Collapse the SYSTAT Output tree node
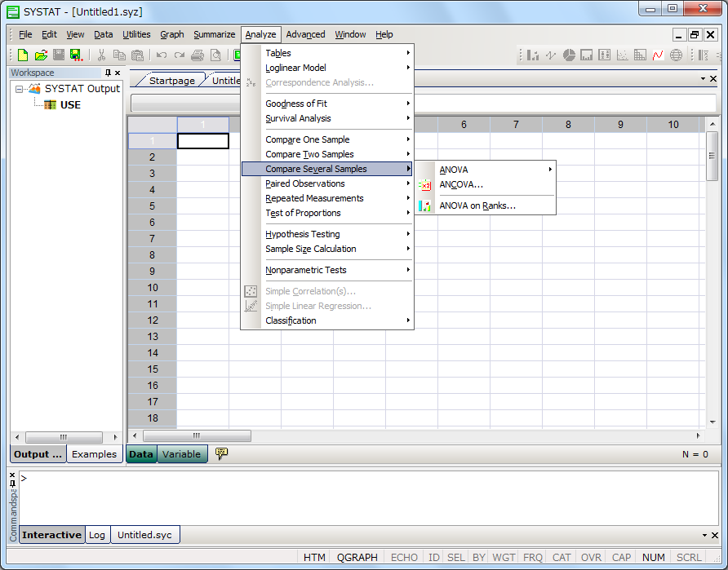Viewport: 728px width, 570px height. [20, 89]
